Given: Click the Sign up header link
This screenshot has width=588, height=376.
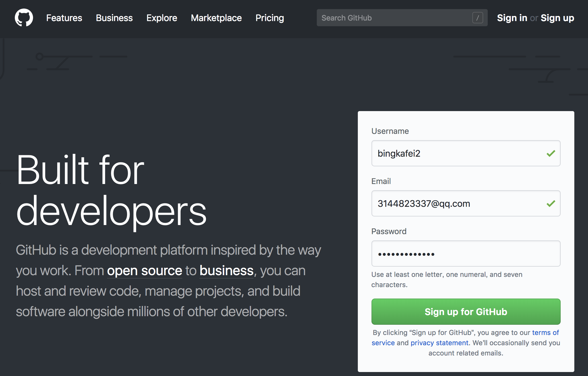Looking at the screenshot, I should tap(557, 18).
